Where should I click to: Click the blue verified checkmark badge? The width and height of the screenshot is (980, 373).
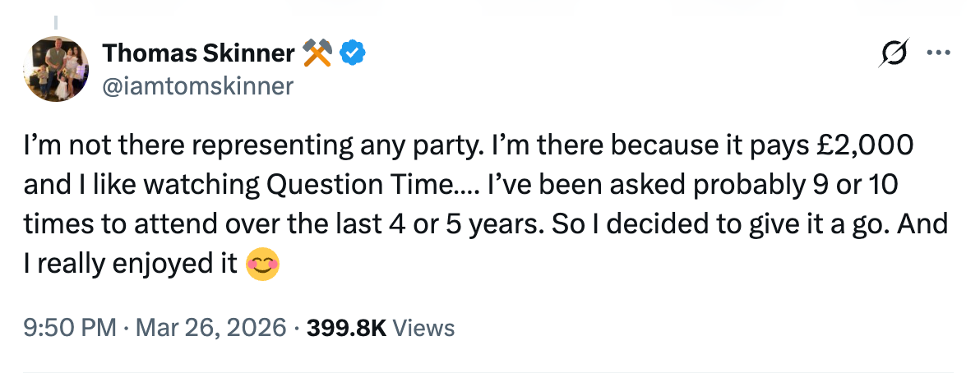[x=354, y=54]
